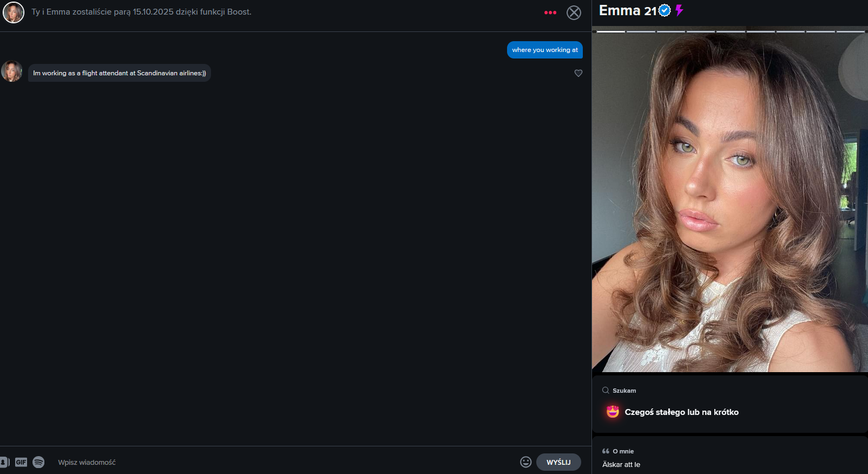Click the blue verified badge next to Emma 21
The image size is (868, 474).
pos(665,10)
